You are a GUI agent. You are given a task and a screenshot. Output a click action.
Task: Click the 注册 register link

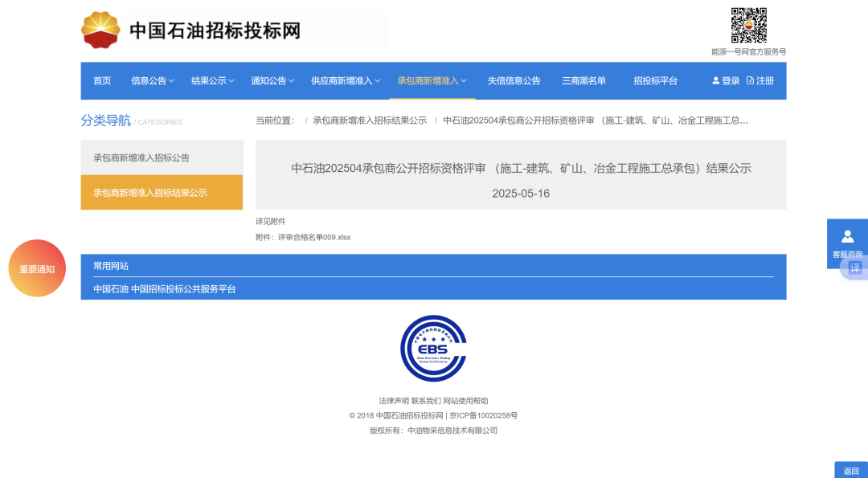[760, 81]
